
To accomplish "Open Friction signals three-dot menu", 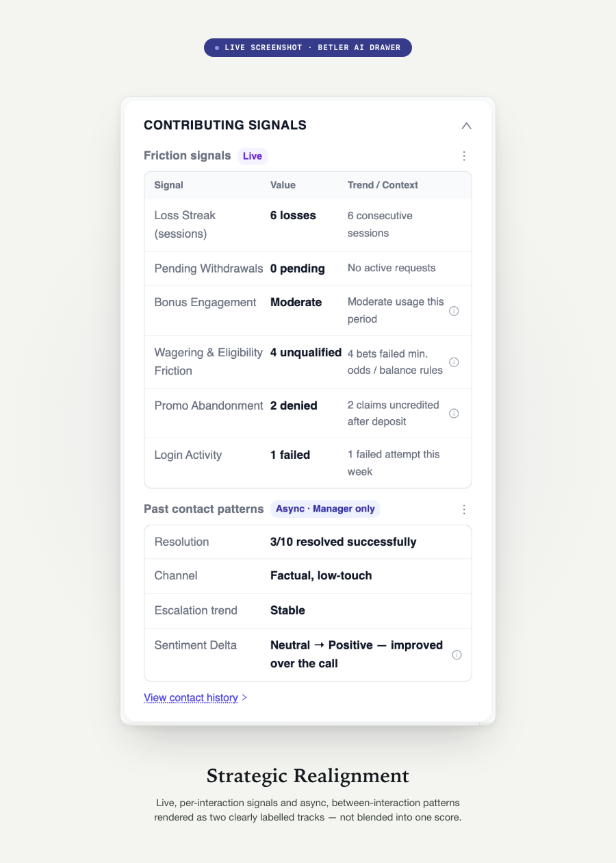I will click(x=464, y=156).
